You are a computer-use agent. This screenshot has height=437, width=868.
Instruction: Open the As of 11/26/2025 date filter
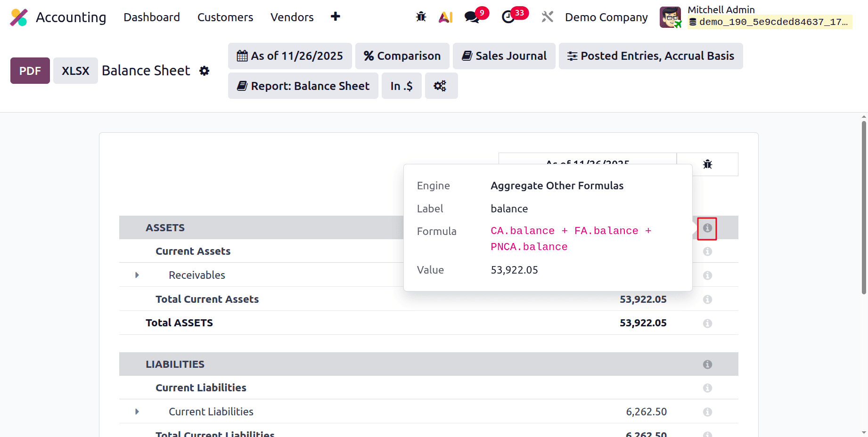290,56
